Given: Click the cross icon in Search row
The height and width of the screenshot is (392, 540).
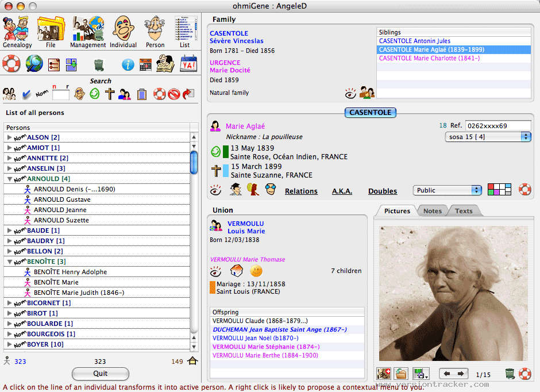Looking at the screenshot, I should 110,94.
